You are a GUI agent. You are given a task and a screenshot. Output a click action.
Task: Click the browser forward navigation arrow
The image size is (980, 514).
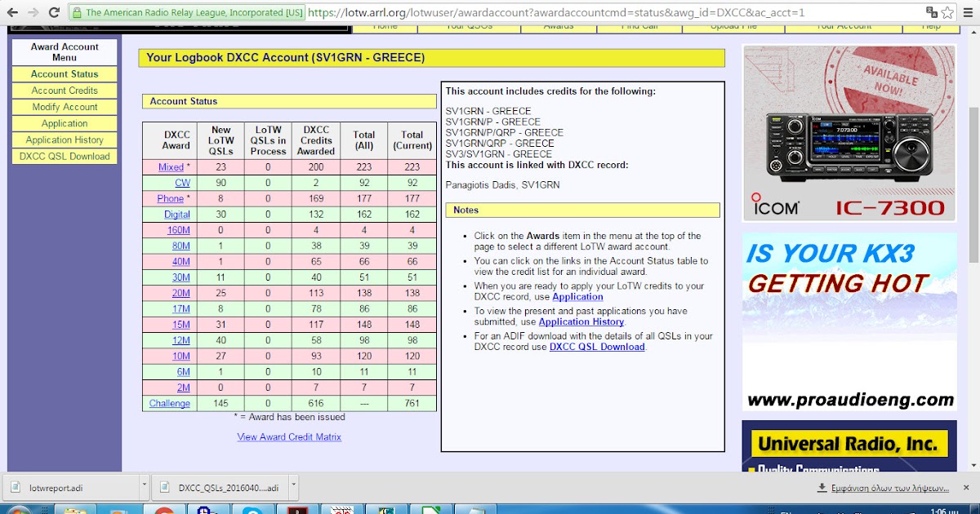tap(33, 12)
